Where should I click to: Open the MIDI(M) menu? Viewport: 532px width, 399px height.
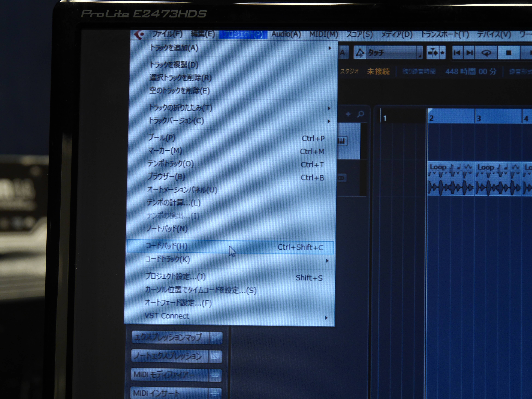[x=323, y=34]
